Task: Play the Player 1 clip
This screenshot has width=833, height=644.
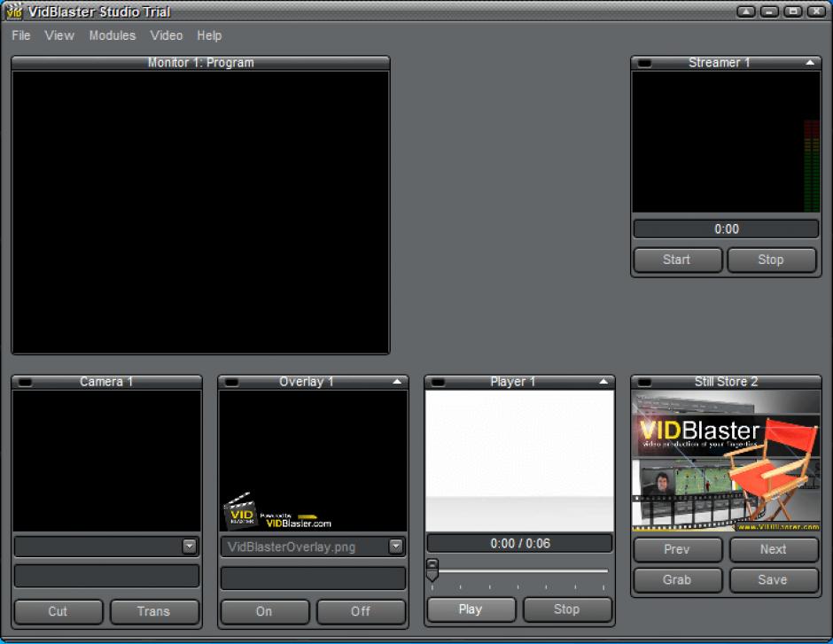Action: pyautogui.click(x=471, y=609)
